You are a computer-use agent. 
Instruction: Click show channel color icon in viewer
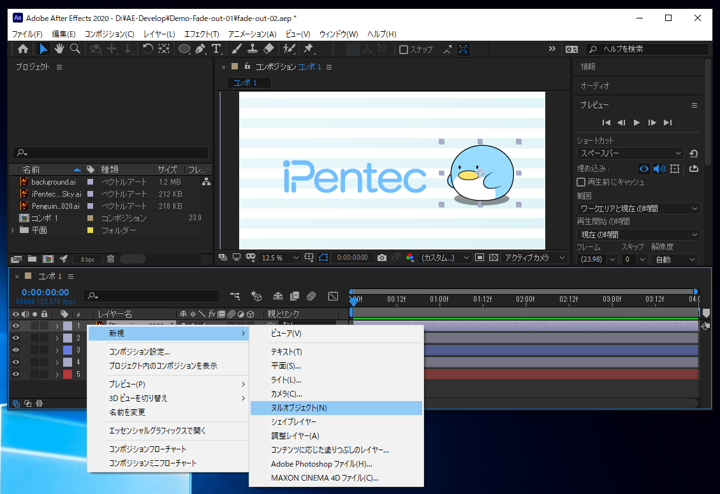(x=410, y=258)
